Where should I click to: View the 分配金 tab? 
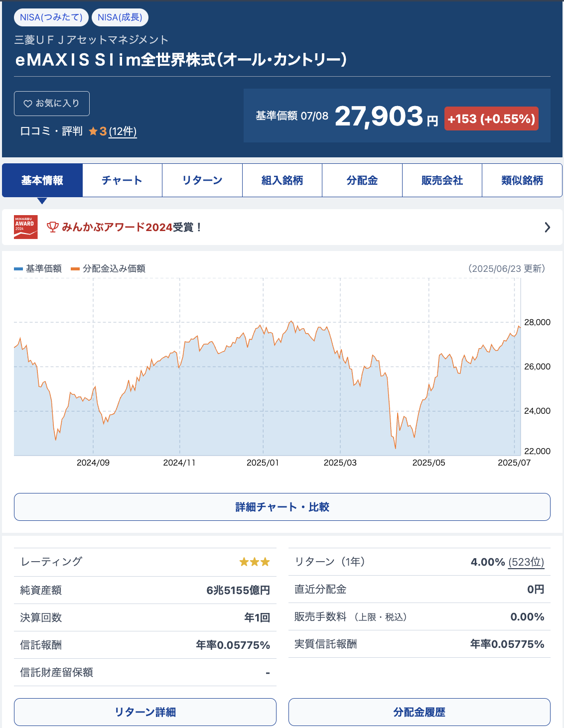tap(362, 180)
